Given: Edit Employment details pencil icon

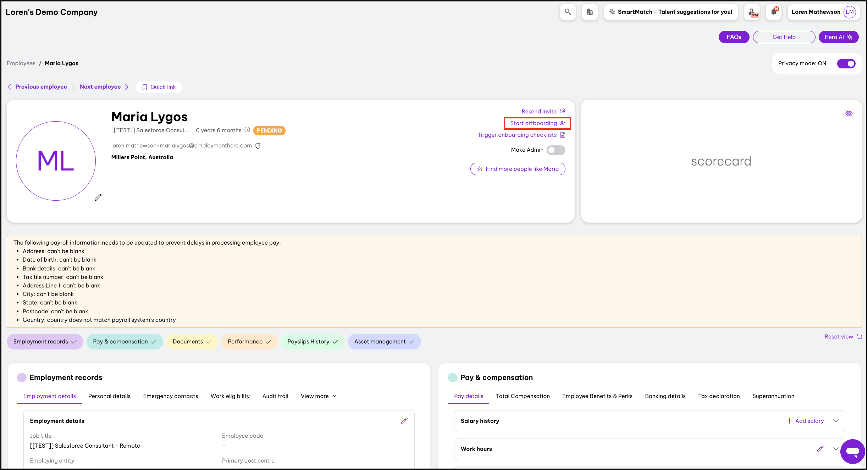Looking at the screenshot, I should coord(404,421).
